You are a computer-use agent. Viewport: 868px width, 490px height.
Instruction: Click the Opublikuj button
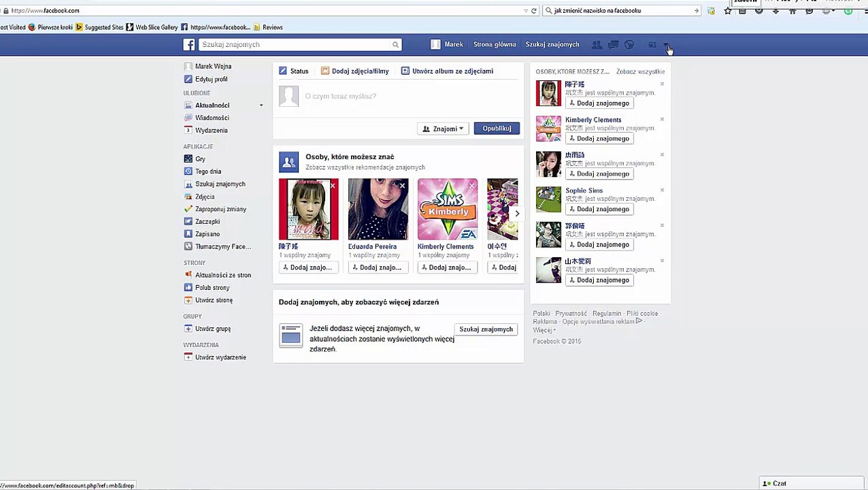[497, 129]
